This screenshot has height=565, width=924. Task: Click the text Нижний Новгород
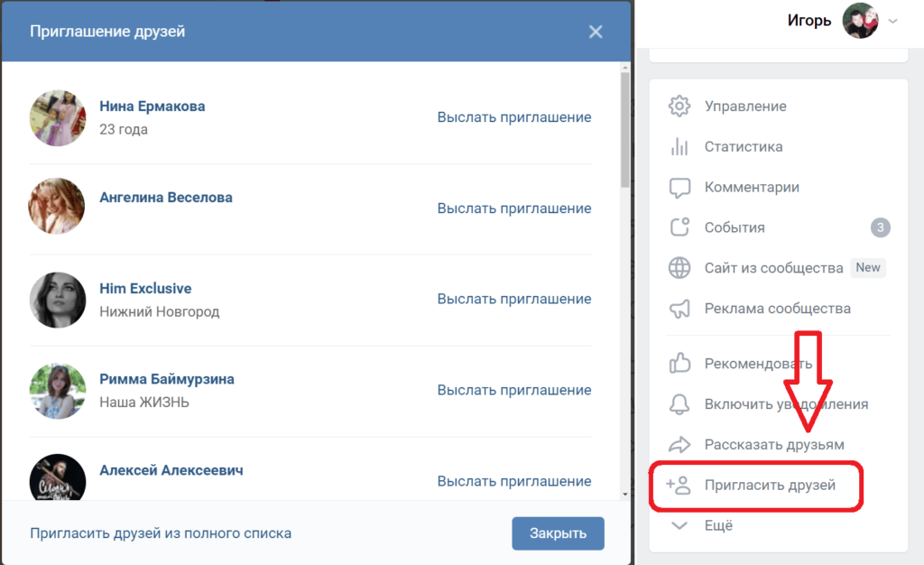click(159, 311)
